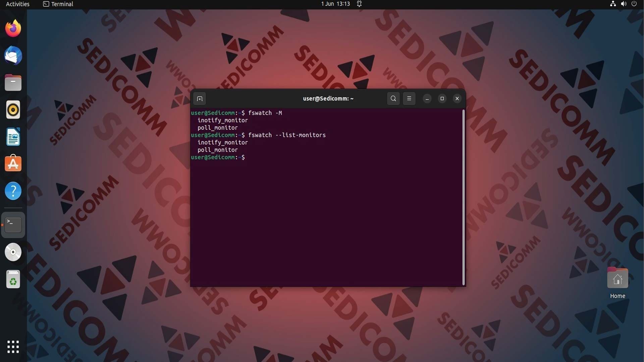The height and width of the screenshot is (362, 644).
Task: Open LibreOffice Writer from dock
Action: pyautogui.click(x=13, y=137)
